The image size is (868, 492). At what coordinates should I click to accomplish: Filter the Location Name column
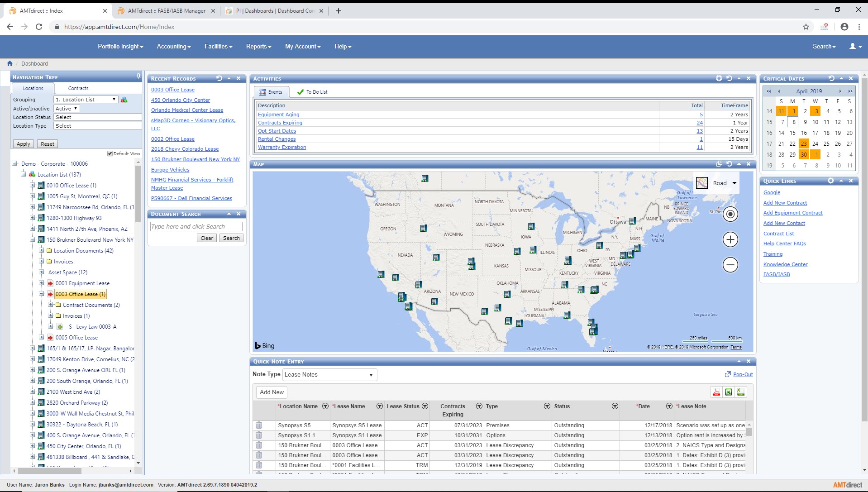pos(325,406)
